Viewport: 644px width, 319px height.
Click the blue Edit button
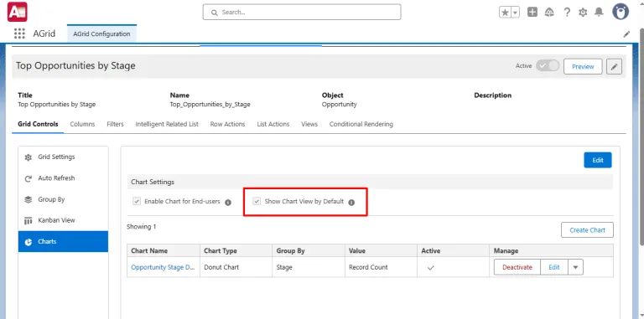pos(598,160)
